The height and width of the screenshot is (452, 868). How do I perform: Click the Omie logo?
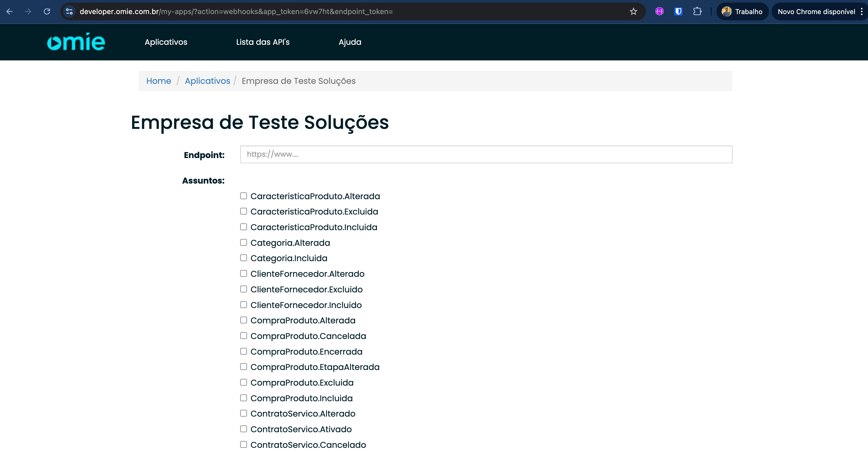tap(76, 42)
